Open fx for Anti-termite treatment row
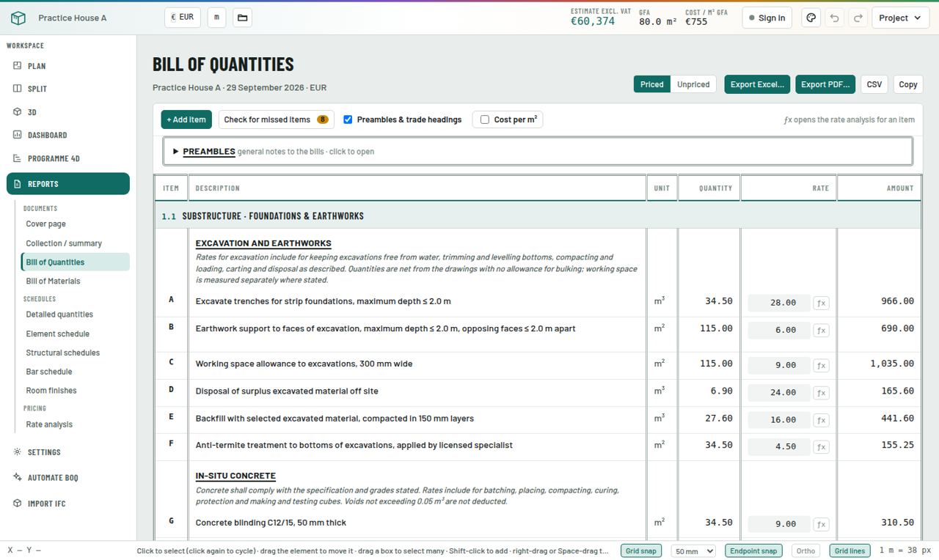 click(821, 447)
